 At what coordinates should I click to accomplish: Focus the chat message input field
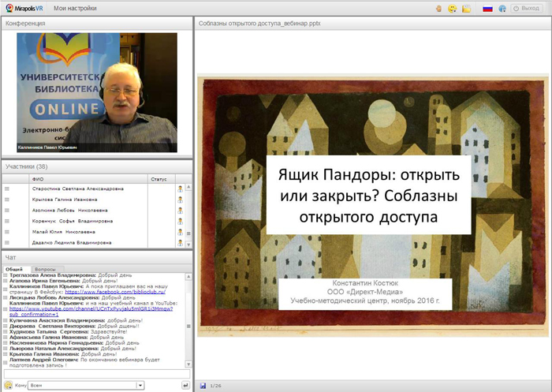97,374
